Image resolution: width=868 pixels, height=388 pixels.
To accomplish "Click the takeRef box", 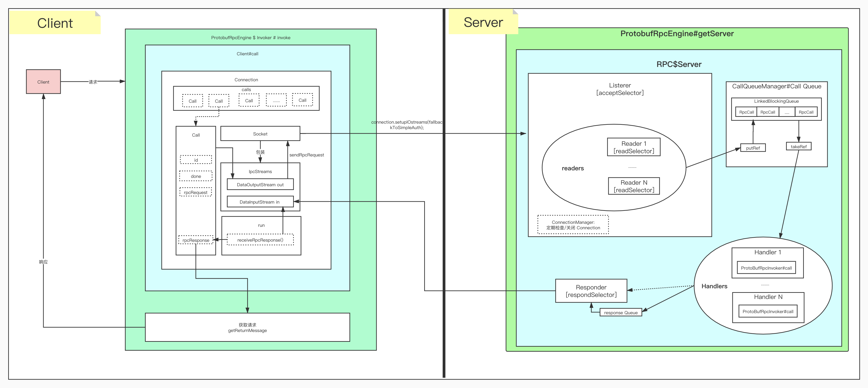I will [x=799, y=147].
